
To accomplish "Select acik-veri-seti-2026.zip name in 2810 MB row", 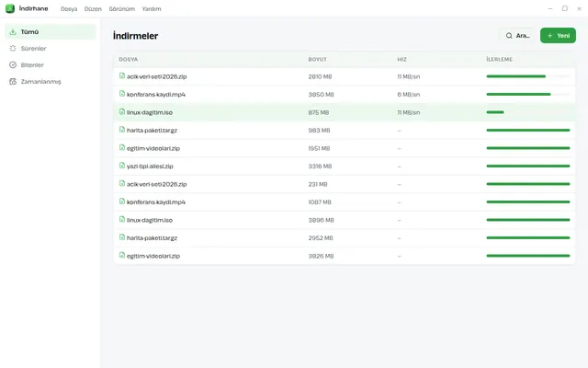I will click(x=157, y=76).
